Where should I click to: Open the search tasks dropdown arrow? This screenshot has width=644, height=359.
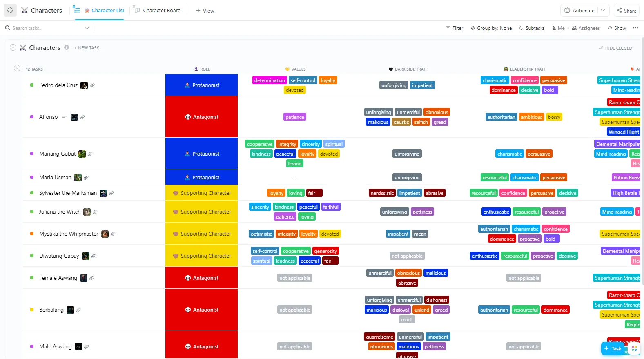[x=87, y=28]
